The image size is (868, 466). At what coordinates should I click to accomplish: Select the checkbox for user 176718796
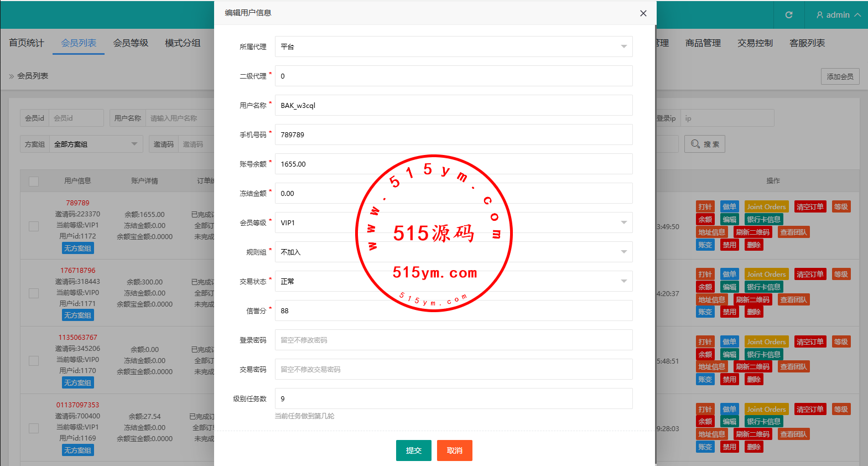(34, 293)
